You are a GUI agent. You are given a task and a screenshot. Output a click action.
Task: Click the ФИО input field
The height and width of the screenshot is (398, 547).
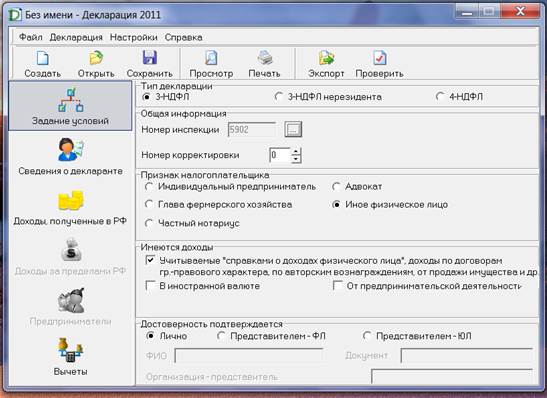[249, 356]
